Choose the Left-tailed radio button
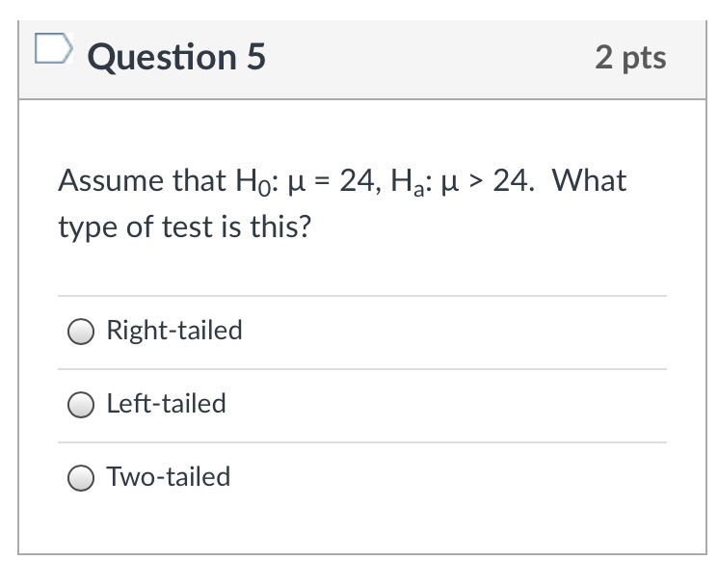 coord(81,405)
